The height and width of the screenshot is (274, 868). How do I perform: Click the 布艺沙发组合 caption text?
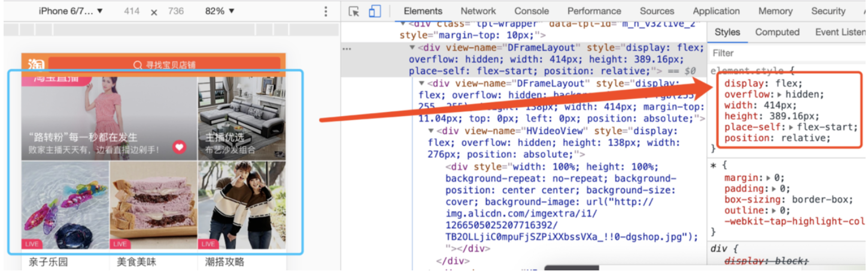tap(229, 150)
